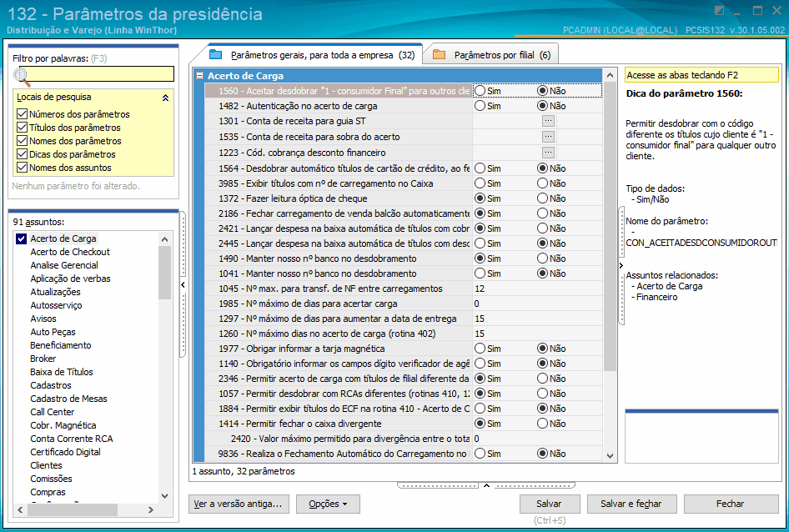Toggle 'Títulos dos parâmetros' checkbox
This screenshot has height=532, width=789.
click(x=23, y=128)
